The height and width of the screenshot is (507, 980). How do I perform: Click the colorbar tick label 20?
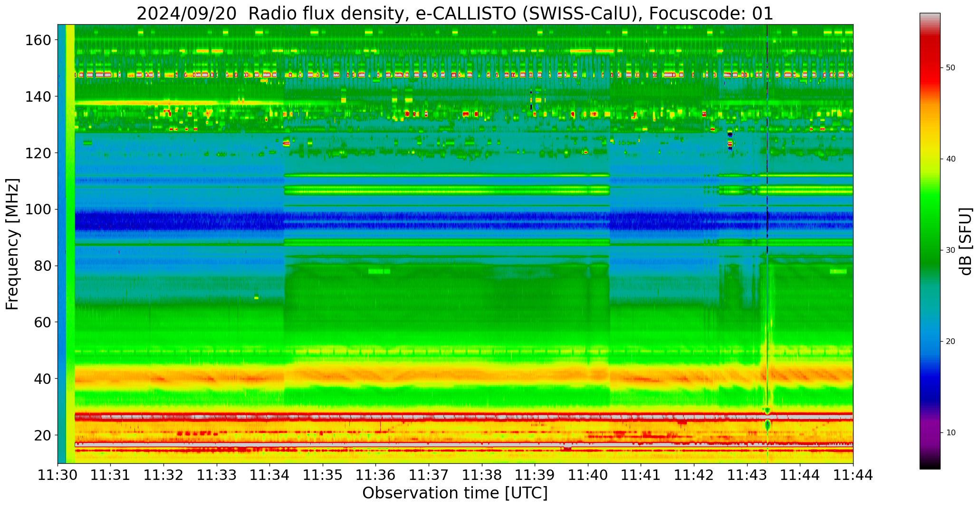tap(951, 341)
